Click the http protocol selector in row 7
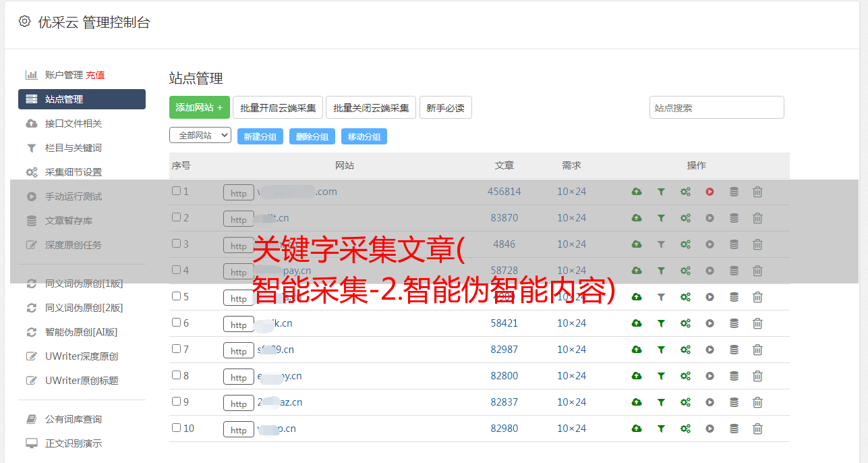This screenshot has width=868, height=463. tap(239, 351)
